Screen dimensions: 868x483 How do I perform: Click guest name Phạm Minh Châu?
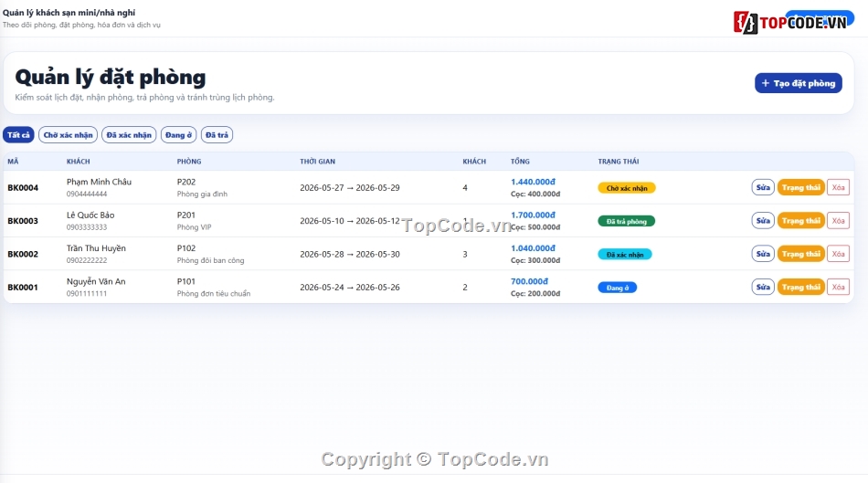99,182
